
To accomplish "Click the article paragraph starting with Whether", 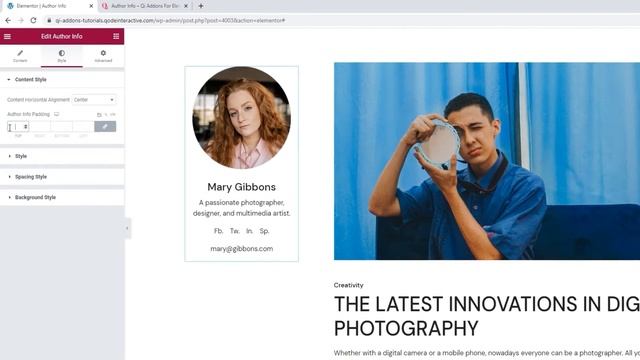I will coord(487,353).
